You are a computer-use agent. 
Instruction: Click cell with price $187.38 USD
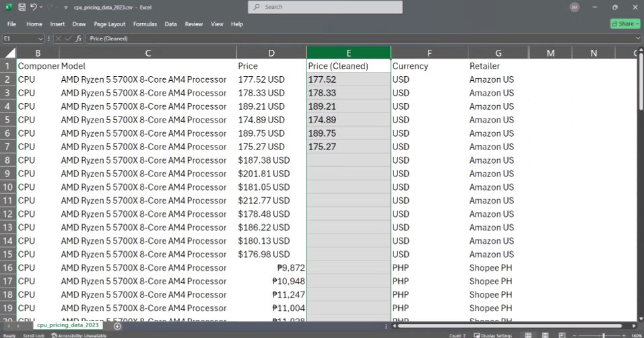tap(271, 160)
